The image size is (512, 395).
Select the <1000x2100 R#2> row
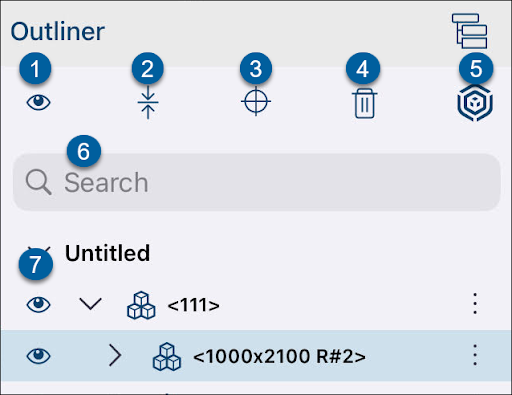[x=256, y=356]
